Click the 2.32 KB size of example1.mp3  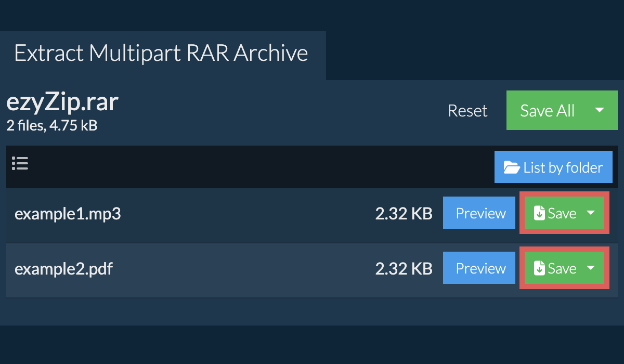pyautogui.click(x=404, y=214)
